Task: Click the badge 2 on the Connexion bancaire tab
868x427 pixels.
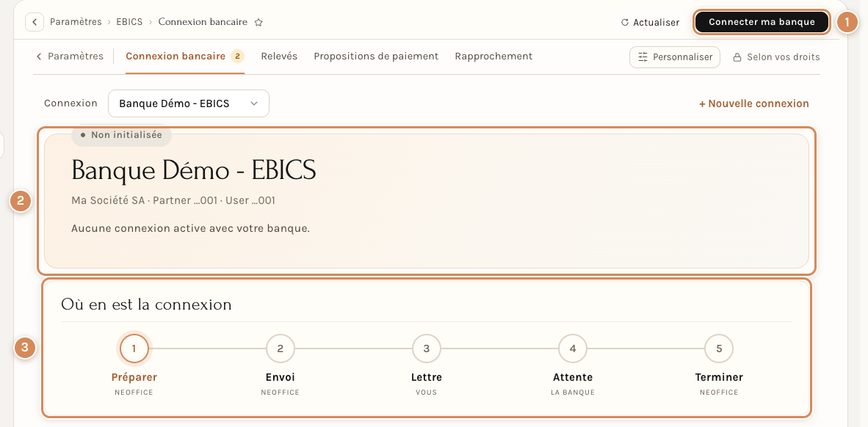Action: pos(237,56)
